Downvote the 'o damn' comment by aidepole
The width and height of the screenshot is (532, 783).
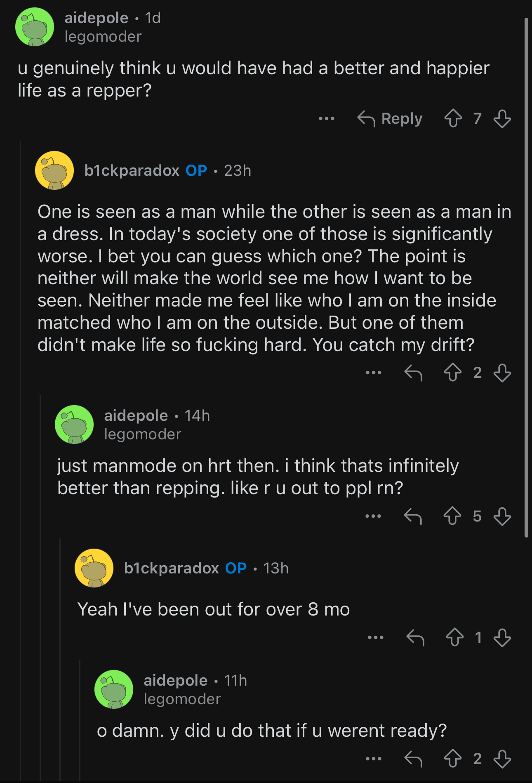[x=502, y=759]
